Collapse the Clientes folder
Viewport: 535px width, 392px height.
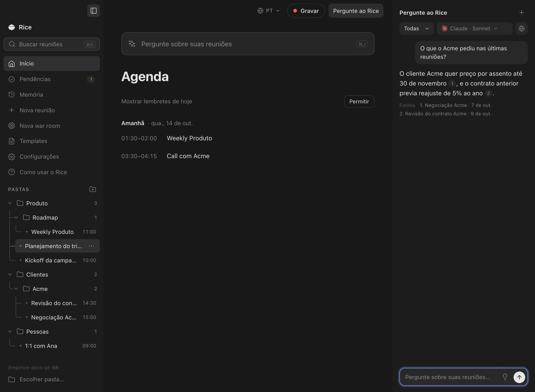(10, 274)
